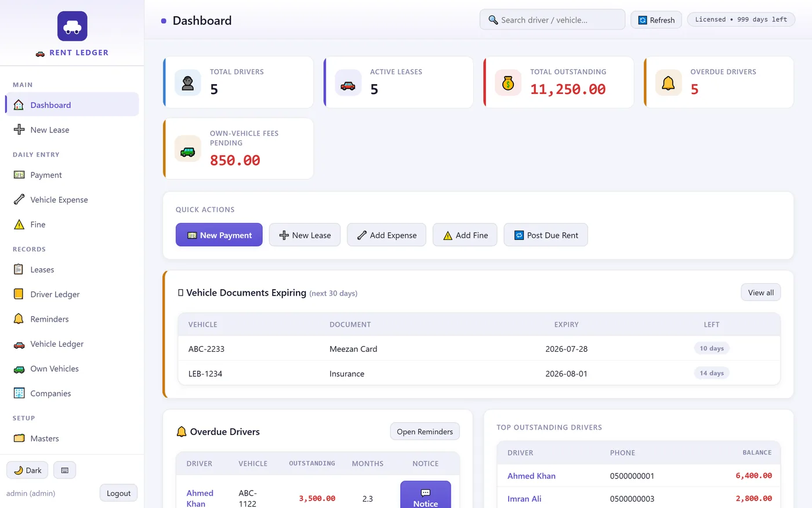Click the Total Drivers person icon
Screen dimensions: 812x508
[x=188, y=82]
